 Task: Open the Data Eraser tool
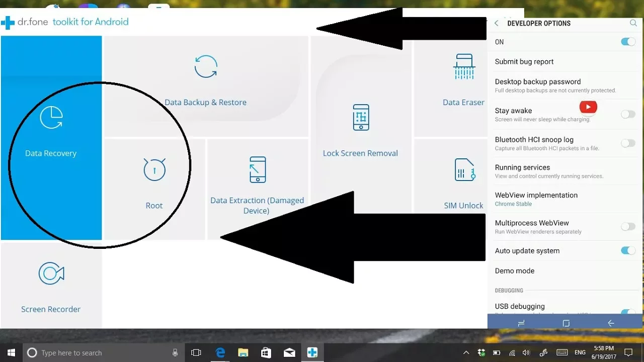pyautogui.click(x=451, y=86)
